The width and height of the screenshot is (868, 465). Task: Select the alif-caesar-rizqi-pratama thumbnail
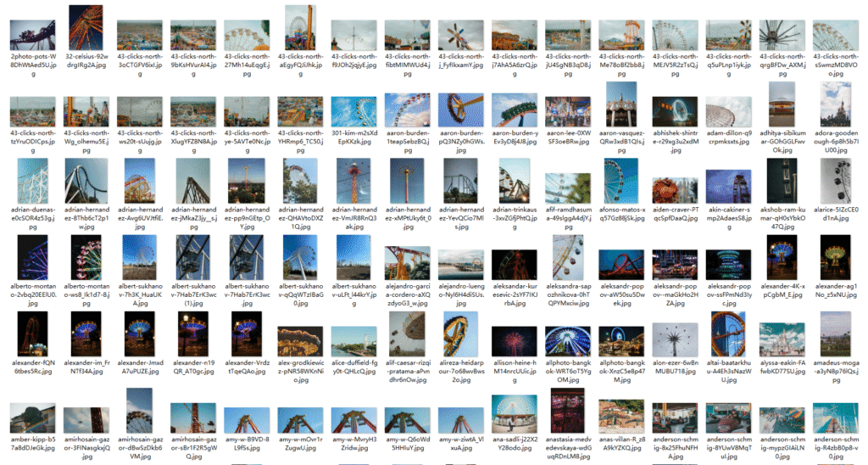[408, 334]
